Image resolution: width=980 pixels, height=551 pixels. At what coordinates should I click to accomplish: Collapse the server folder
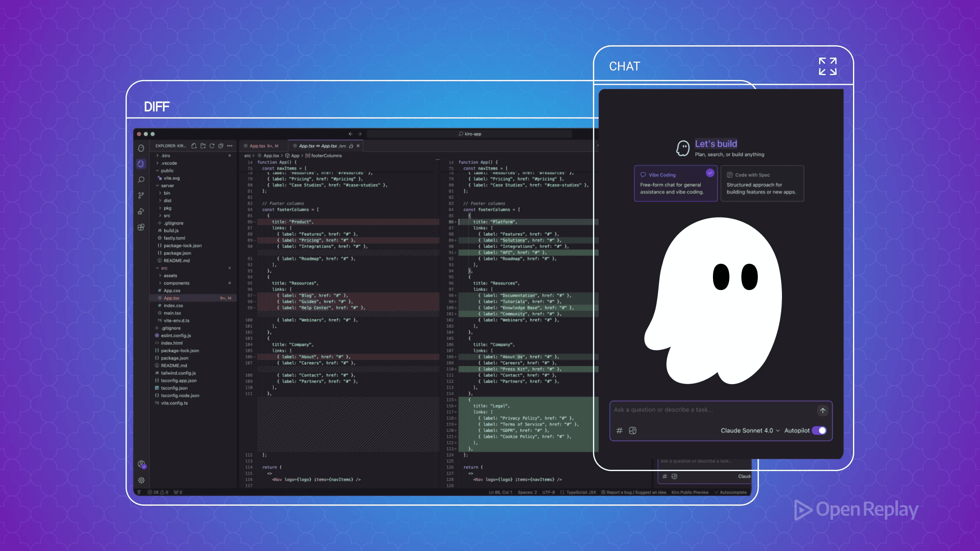pos(167,186)
